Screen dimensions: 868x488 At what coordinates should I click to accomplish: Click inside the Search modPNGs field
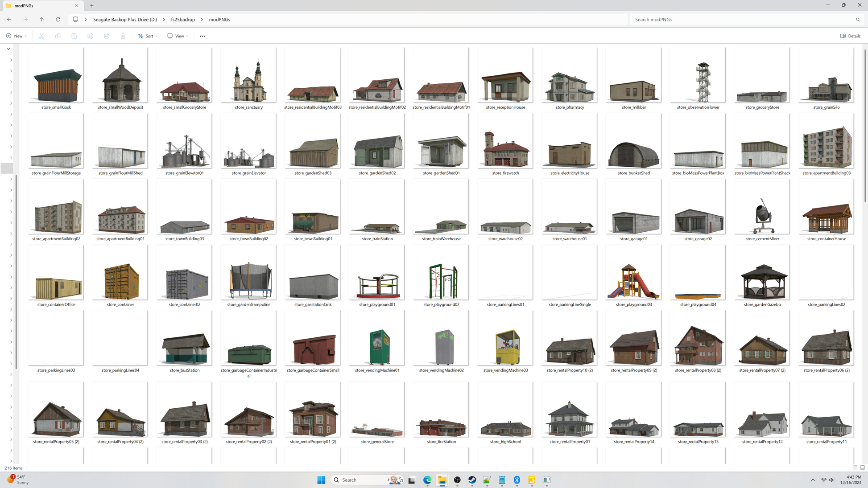point(740,20)
